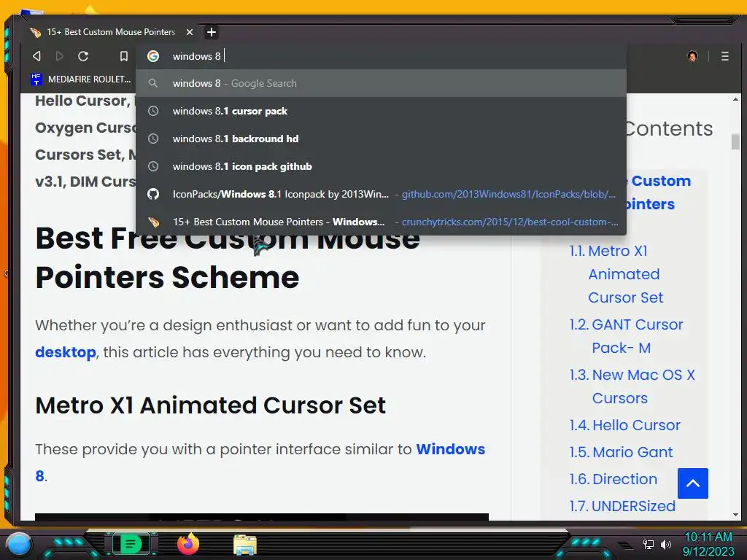Go back to the previous page
Image resolution: width=747 pixels, height=560 pixels.
[x=36, y=56]
